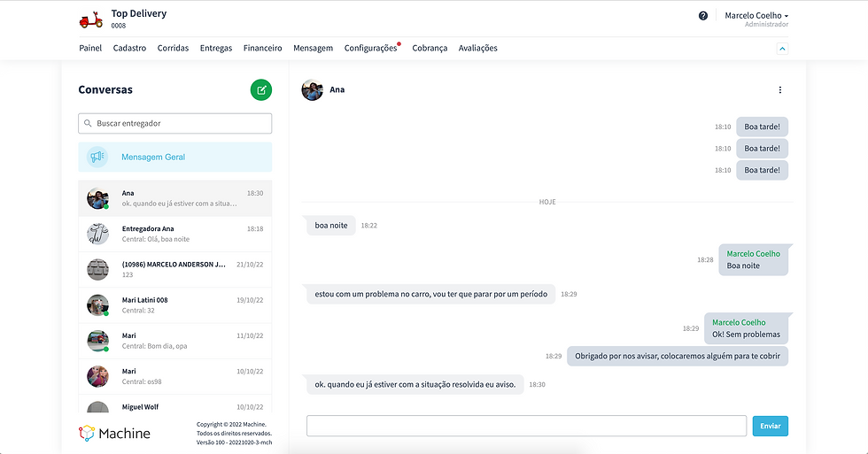Viewport: 868px width, 454px height.
Task: Focus the Buscar entregador search field
Action: click(175, 123)
